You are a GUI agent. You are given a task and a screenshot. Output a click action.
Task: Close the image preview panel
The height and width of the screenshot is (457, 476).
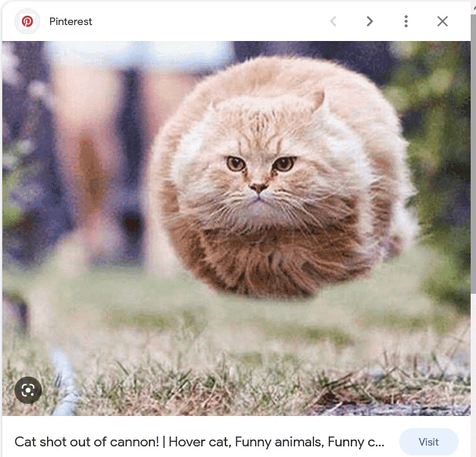click(443, 21)
